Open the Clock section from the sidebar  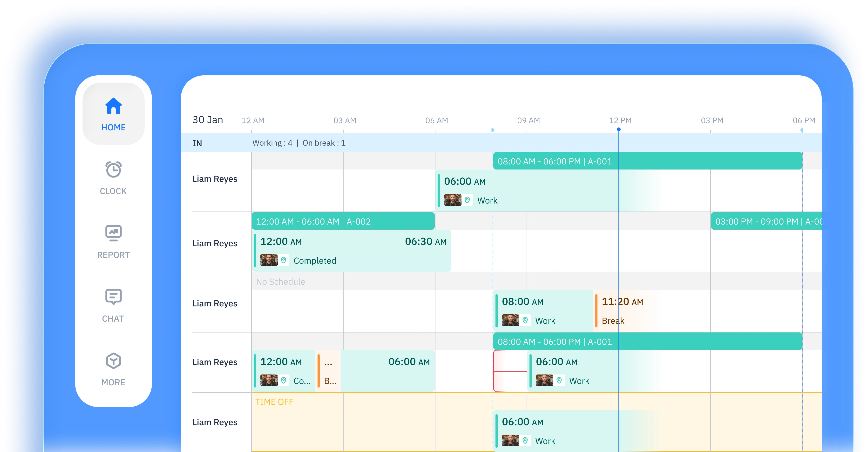click(113, 170)
